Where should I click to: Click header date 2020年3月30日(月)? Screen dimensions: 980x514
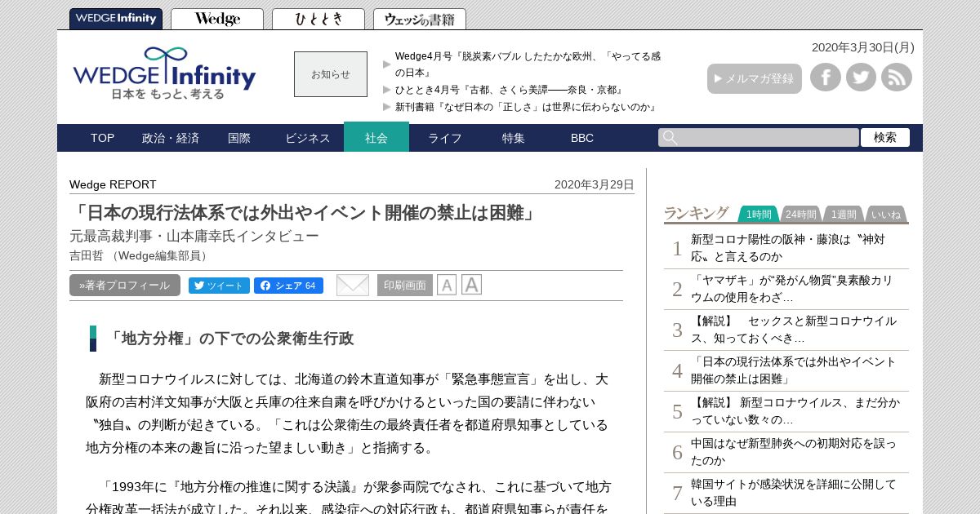863,47
